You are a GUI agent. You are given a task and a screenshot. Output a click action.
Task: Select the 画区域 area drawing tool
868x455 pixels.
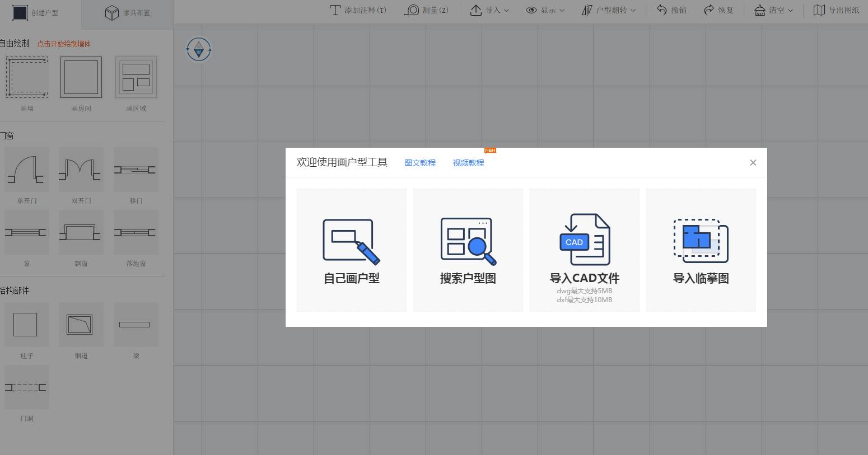[x=136, y=77]
